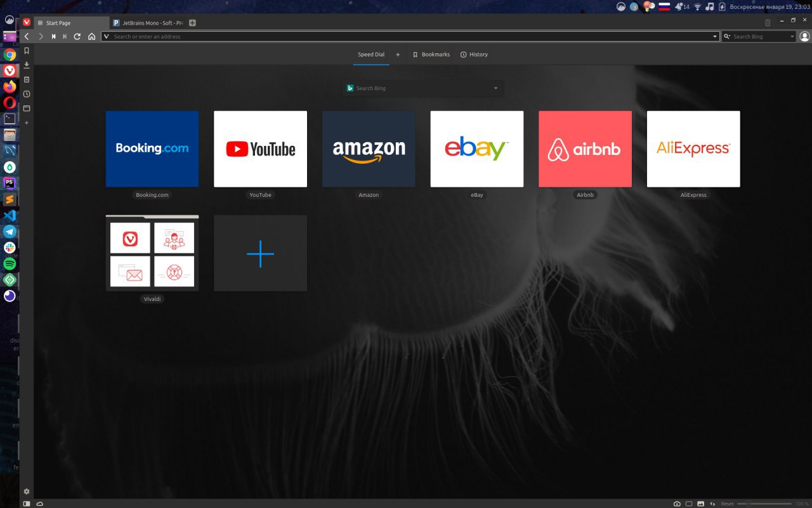Image resolution: width=812 pixels, height=508 pixels.
Task: Add a web panel with plus icon
Action: (27, 123)
